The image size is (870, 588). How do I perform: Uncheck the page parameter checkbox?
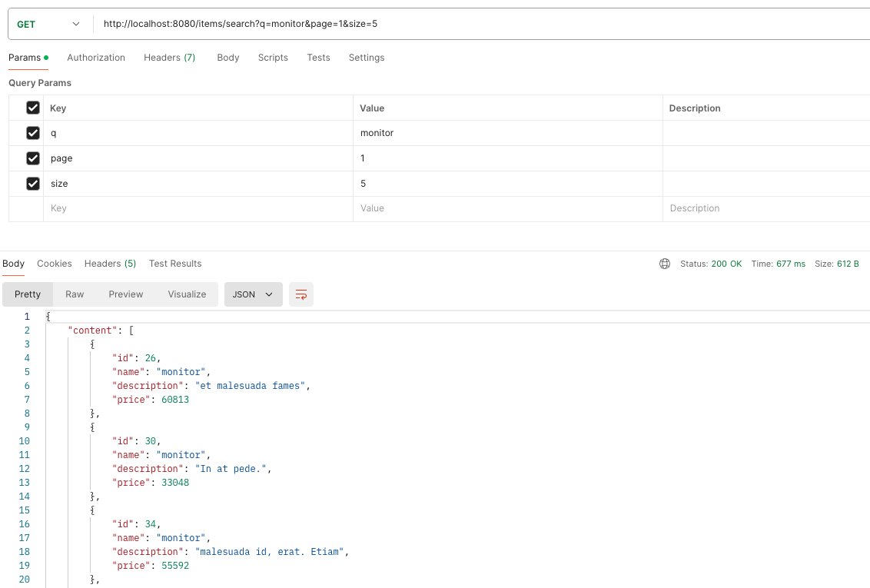point(33,158)
